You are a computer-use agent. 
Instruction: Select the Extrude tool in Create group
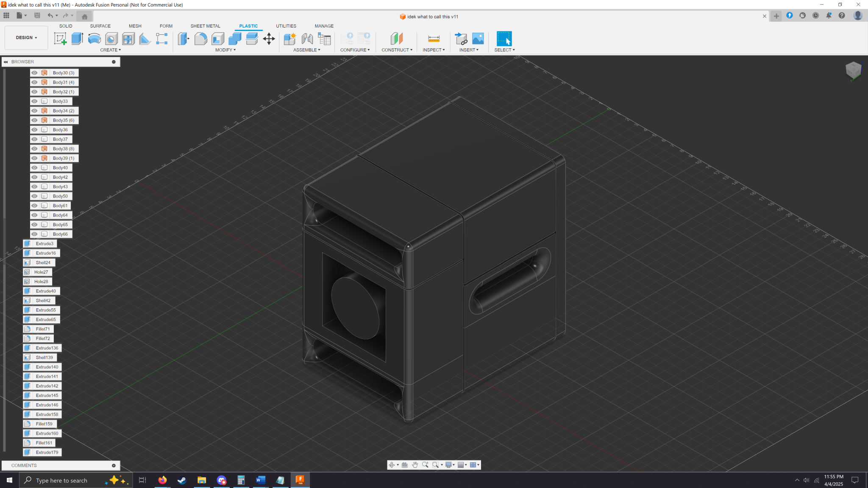77,39
